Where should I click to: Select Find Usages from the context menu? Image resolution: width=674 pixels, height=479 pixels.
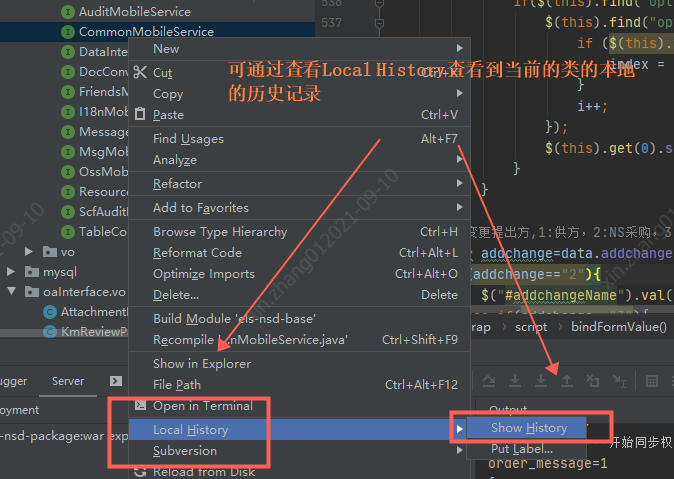tap(300, 138)
